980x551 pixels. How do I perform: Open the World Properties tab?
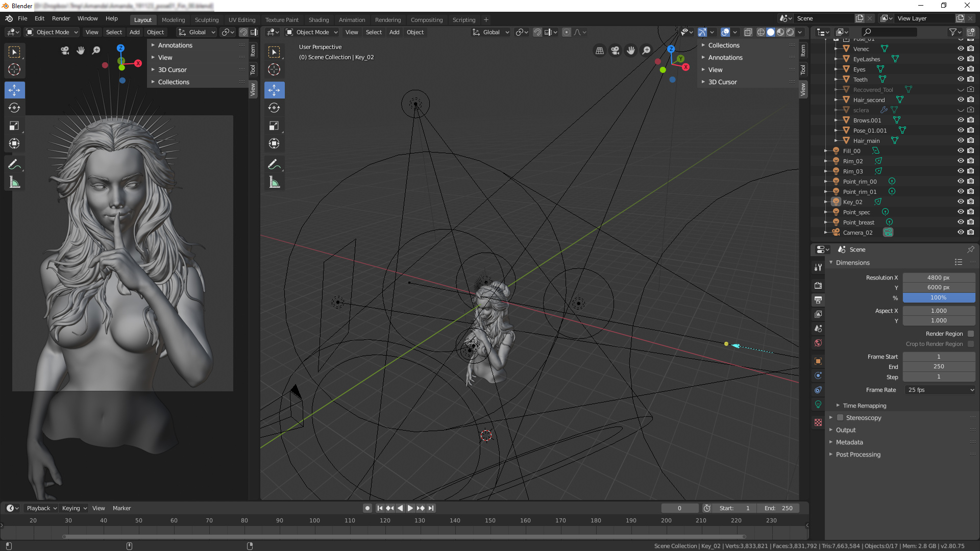(818, 343)
